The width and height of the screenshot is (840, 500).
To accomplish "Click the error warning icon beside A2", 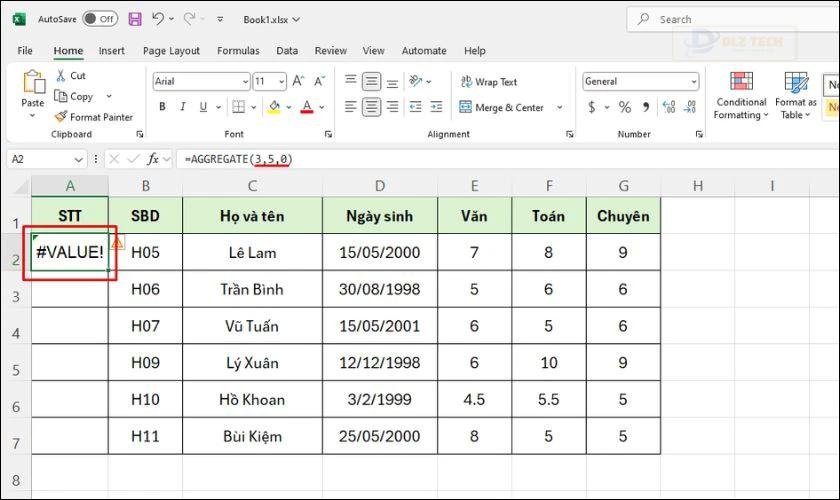I will point(116,243).
